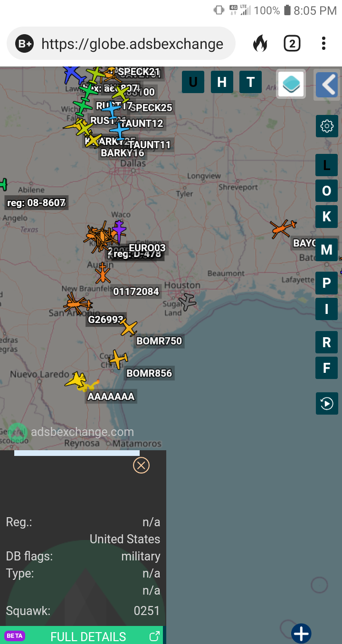Toggle the L labels button
342x644 pixels.
pyautogui.click(x=327, y=165)
